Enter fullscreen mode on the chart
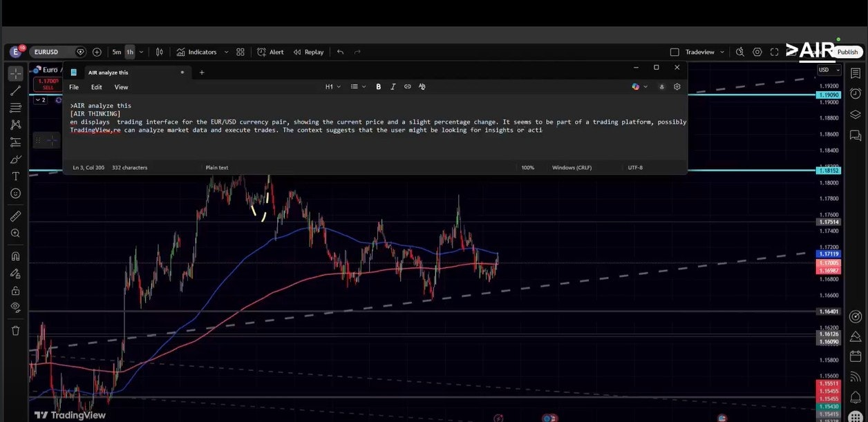Screen dimensions: 868x422 pyautogui.click(x=774, y=52)
